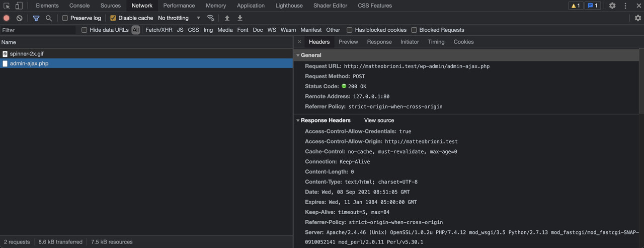This screenshot has width=644, height=248.
Task: Open the Application panel
Action: coord(251,6)
